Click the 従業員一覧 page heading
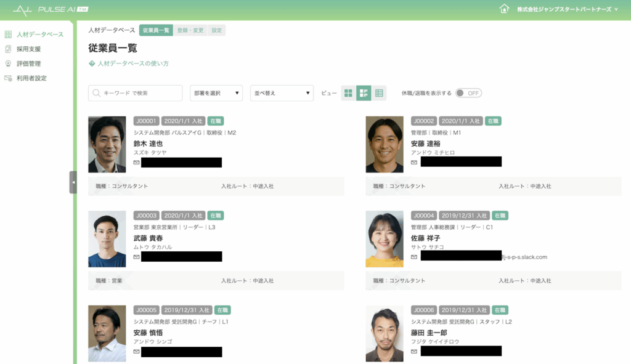This screenshot has height=364, width=631. pos(113,48)
